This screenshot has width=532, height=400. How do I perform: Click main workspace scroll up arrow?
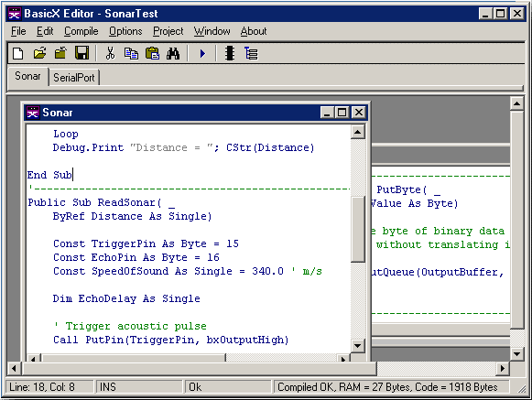point(516,103)
